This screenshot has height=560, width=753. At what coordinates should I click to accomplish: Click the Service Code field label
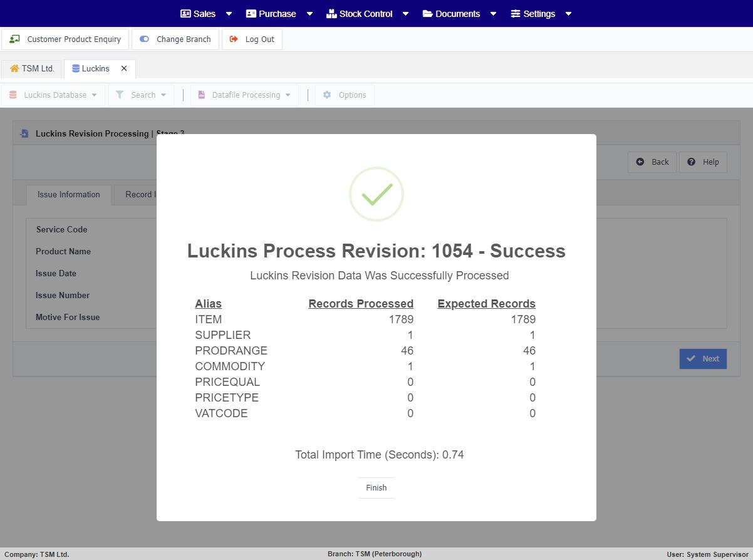pos(61,229)
